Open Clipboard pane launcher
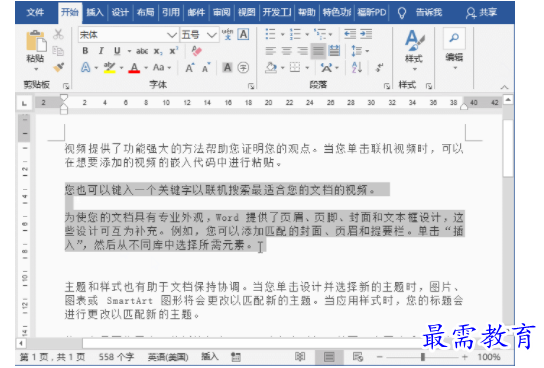Image resolution: width=544 pixels, height=368 pixels. pos(66,85)
